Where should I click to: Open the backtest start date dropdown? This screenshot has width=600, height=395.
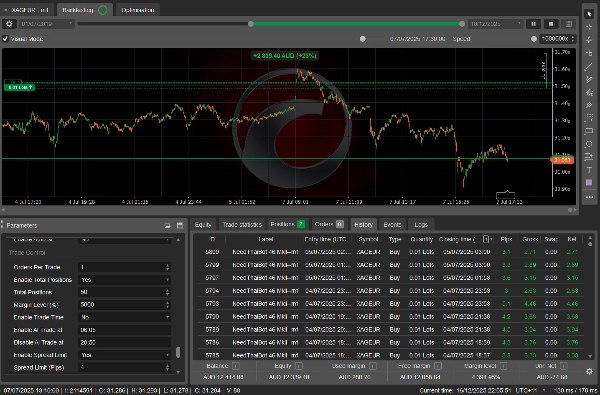[x=46, y=24]
